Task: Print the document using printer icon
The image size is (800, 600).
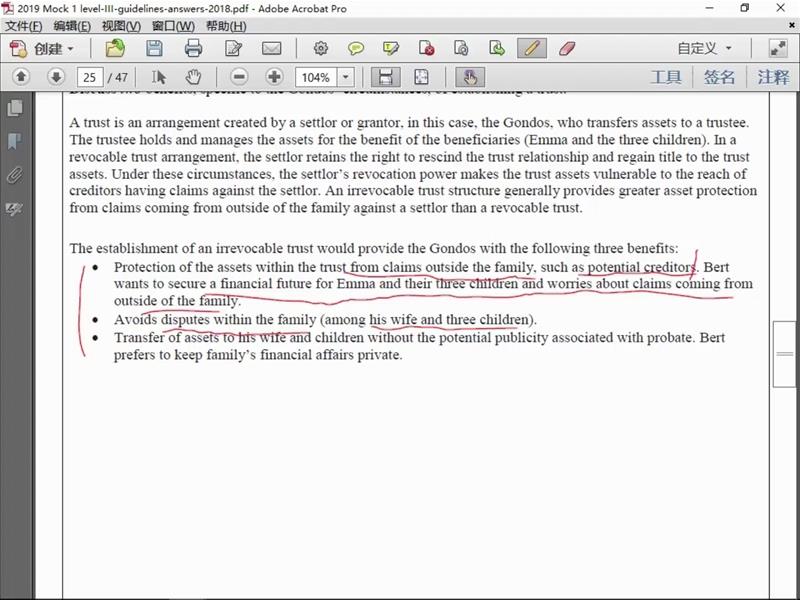Action: point(193,48)
